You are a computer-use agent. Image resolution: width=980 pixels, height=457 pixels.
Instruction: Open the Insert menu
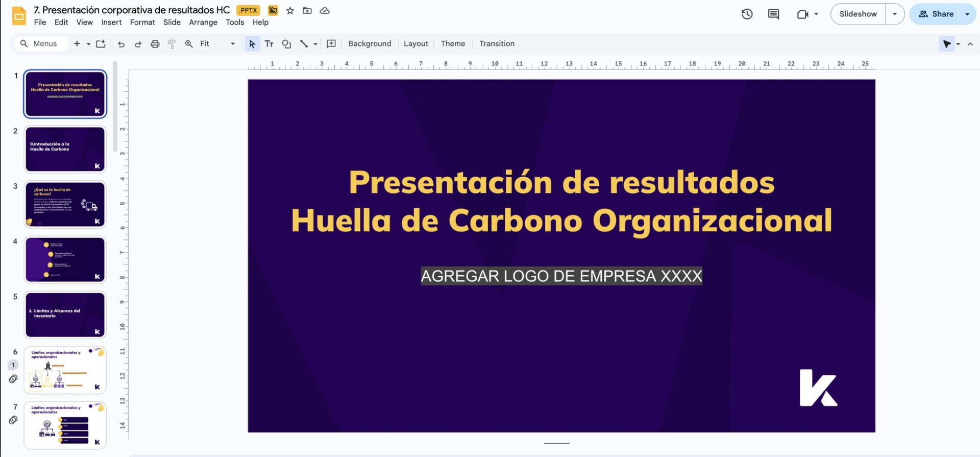[x=111, y=22]
